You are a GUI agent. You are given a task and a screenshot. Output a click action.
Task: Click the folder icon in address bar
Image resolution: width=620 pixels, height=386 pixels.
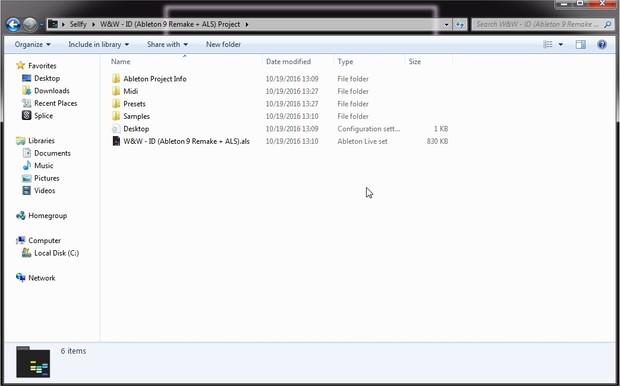coord(53,25)
